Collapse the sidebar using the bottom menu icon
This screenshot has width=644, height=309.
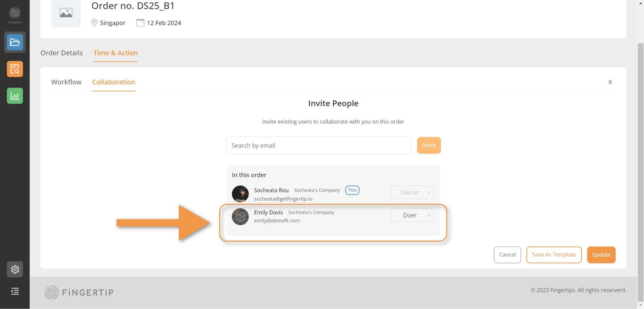pyautogui.click(x=15, y=291)
